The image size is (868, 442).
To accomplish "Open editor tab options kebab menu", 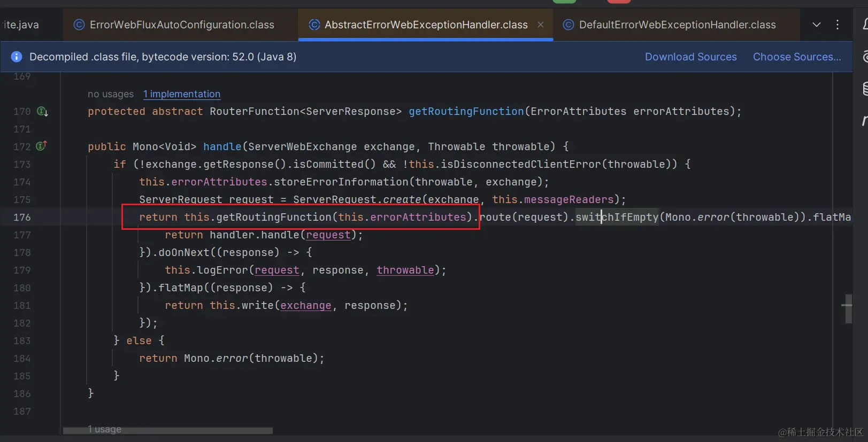I will 838,25.
